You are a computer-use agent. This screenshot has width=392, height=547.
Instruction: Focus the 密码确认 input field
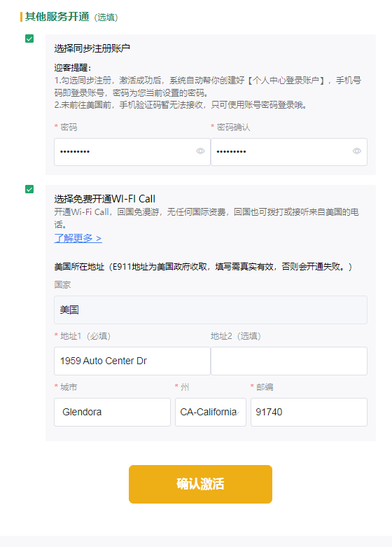(x=289, y=152)
